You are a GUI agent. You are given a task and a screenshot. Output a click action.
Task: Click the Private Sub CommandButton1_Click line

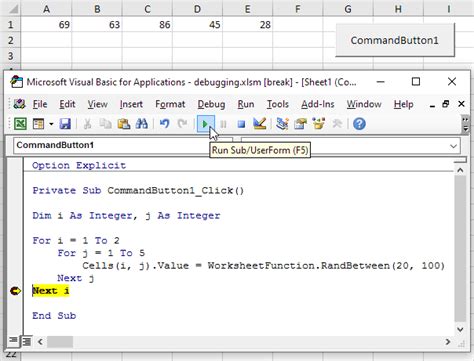138,191
